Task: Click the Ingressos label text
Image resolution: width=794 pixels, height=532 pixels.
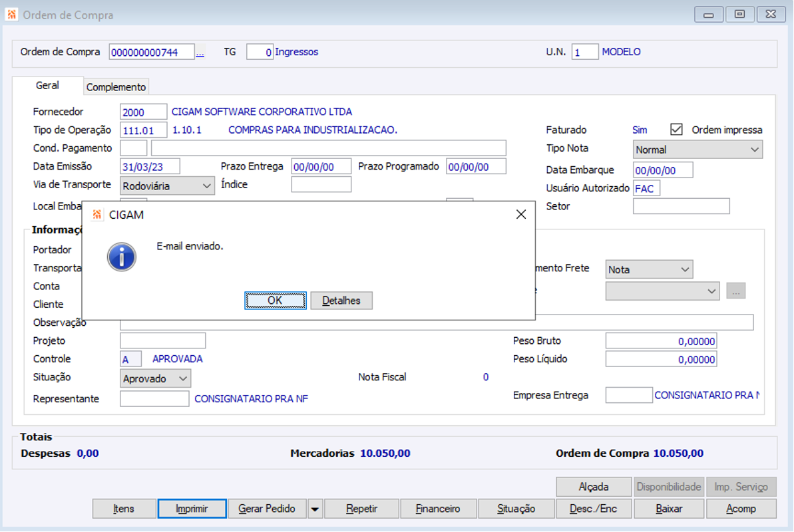Action: tap(296, 52)
